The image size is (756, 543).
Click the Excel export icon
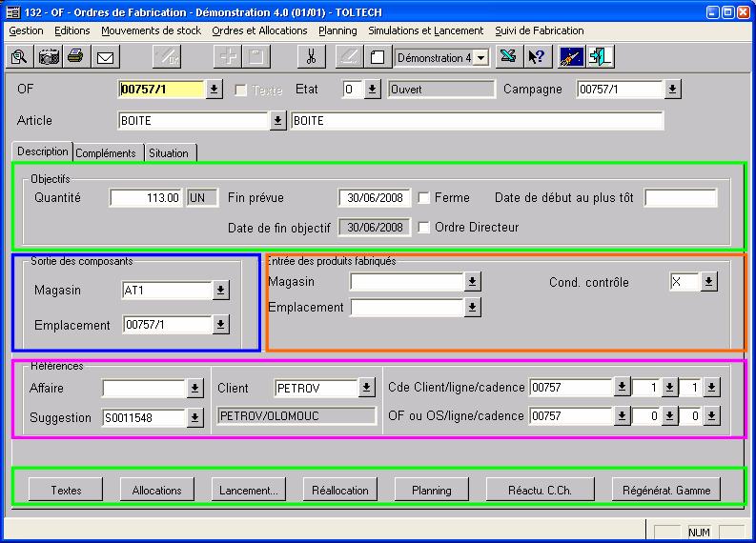tap(508, 57)
